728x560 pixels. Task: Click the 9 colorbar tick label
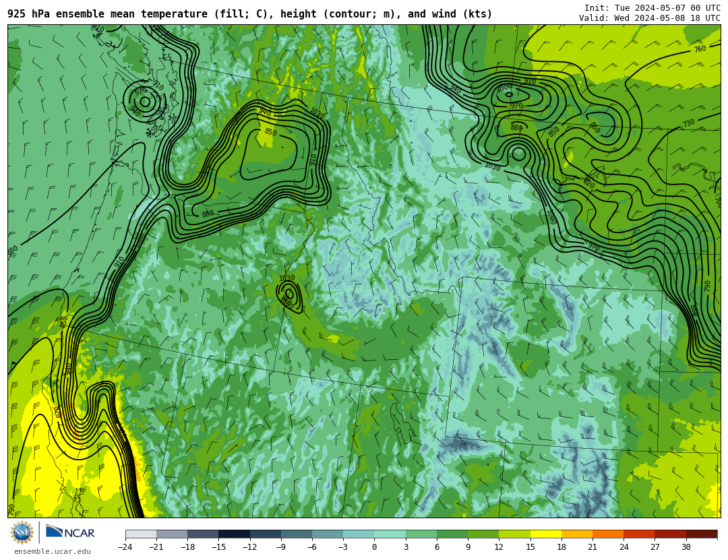468,547
